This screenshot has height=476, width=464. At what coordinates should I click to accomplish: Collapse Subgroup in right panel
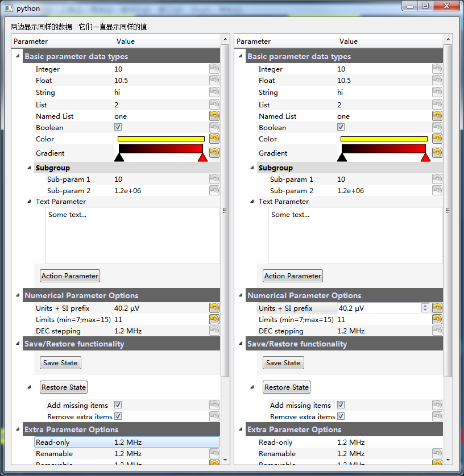[252, 168]
